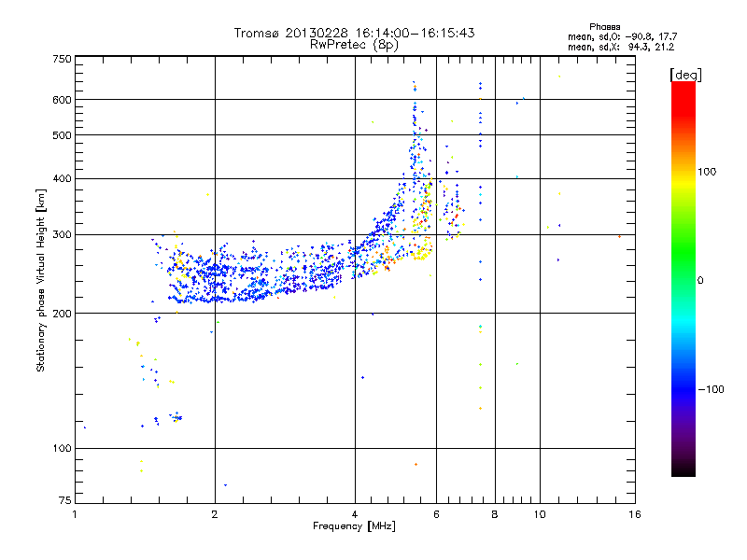Screen dimensions: 747x560
Task: Click the lone red data point near 15 MHz
Action: pos(619,237)
